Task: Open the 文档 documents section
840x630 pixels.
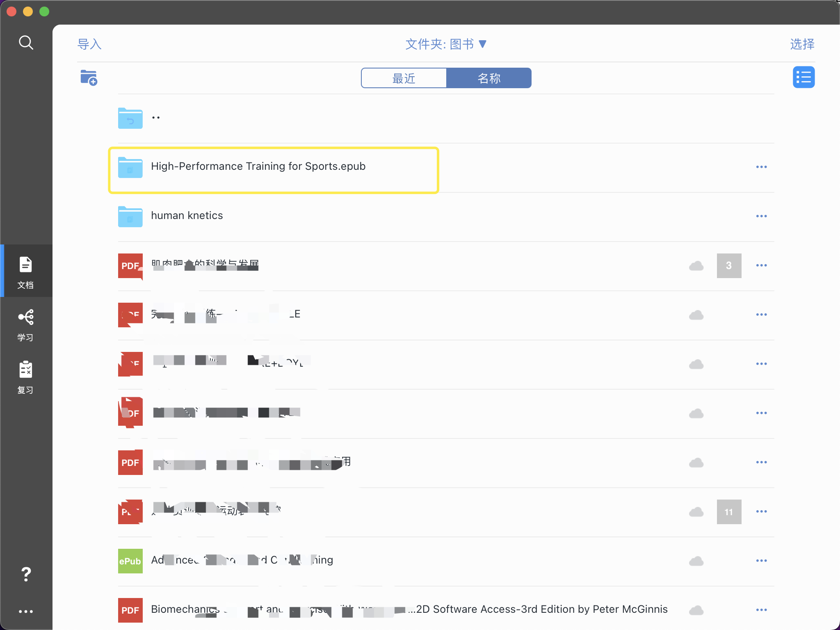Action: pyautogui.click(x=25, y=271)
